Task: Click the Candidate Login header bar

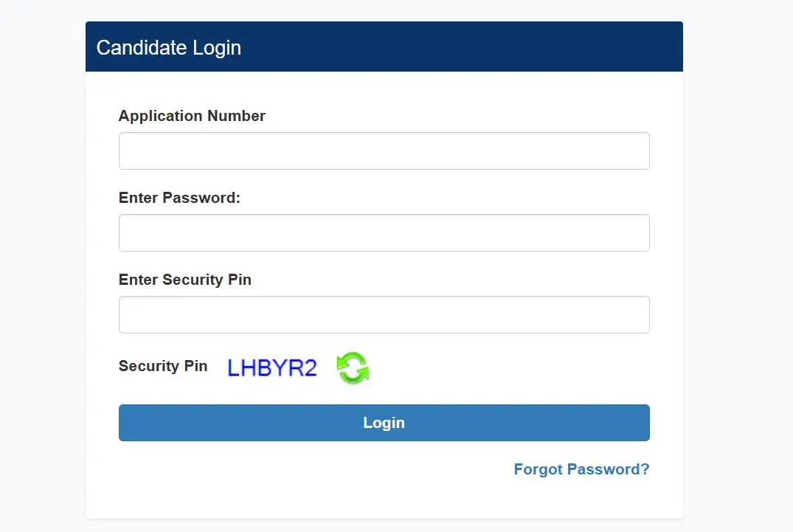Action: [x=384, y=46]
